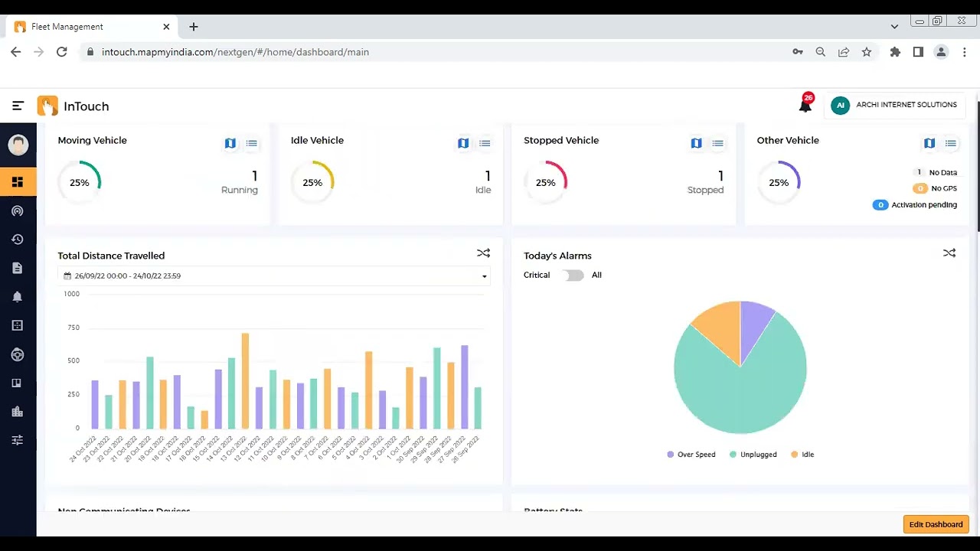Open the steering wheel icon in the sidebar
The image size is (980, 551).
[18, 354]
